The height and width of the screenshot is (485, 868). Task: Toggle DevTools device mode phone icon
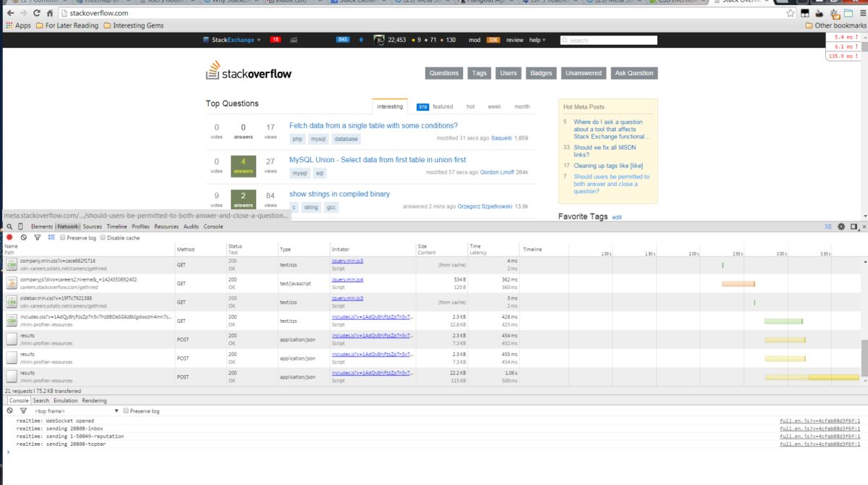point(21,227)
